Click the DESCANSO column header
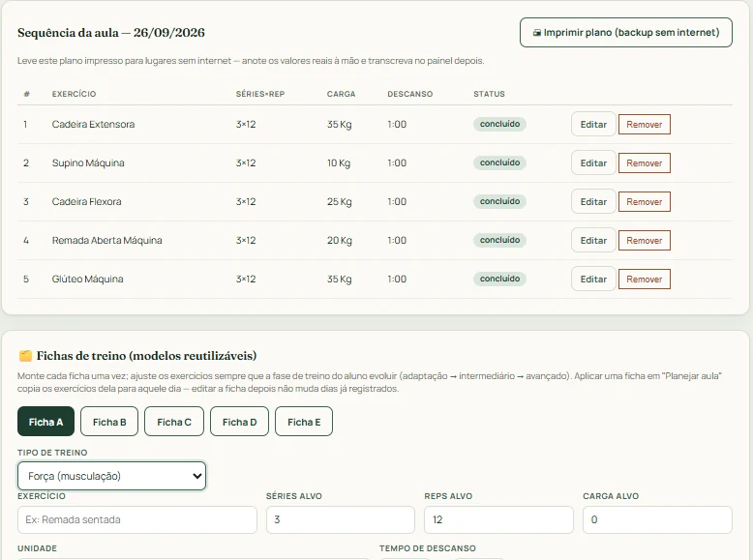This screenshot has height=560, width=753. tap(409, 94)
